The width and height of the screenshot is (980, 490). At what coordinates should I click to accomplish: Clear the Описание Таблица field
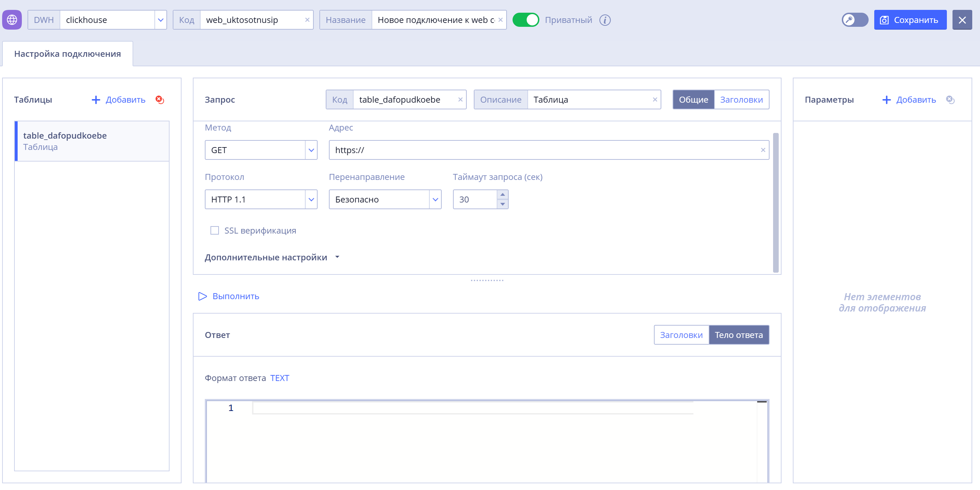655,100
